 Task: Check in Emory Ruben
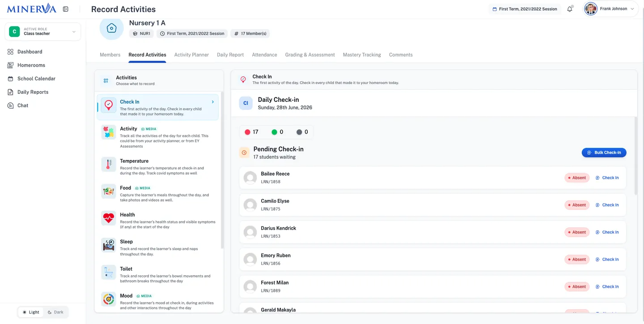[607, 259]
